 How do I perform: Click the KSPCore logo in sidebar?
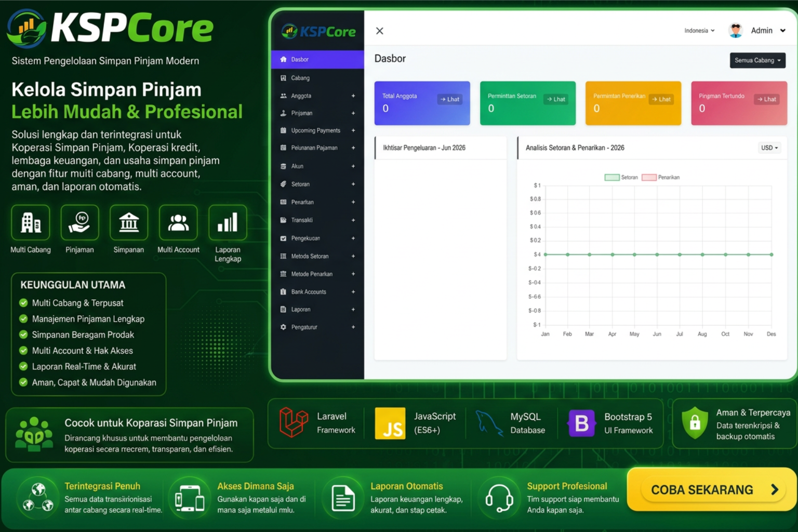(x=318, y=32)
